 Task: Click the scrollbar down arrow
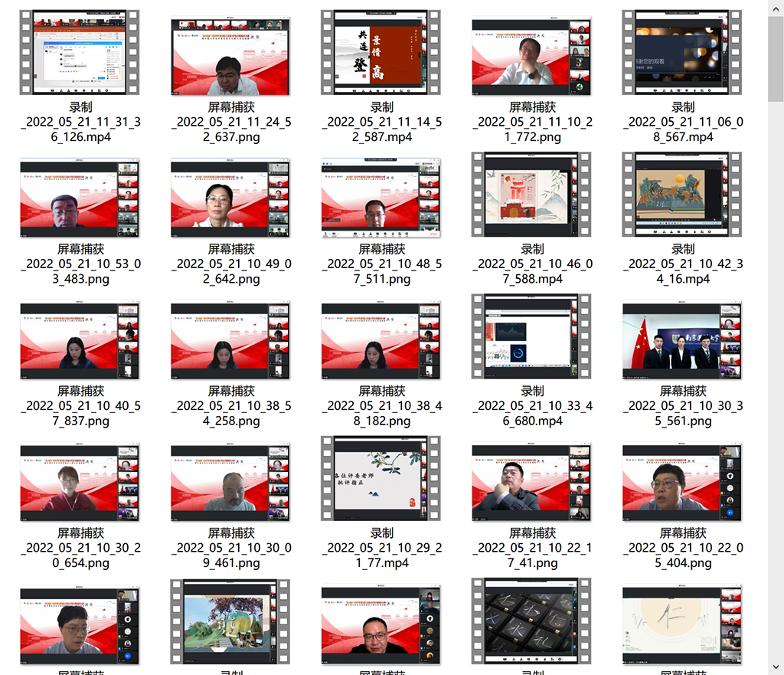click(775, 667)
